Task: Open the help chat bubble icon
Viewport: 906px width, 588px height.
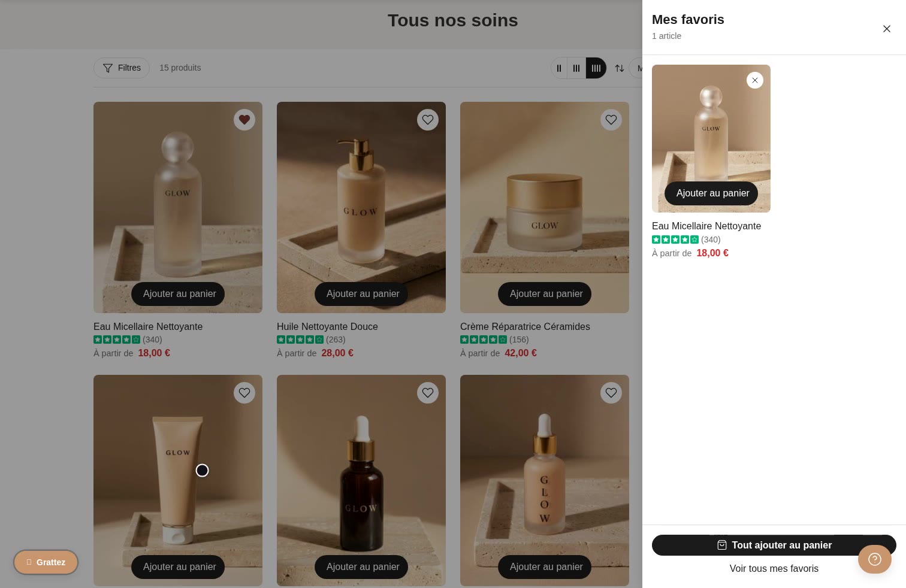Action: tap(875, 559)
